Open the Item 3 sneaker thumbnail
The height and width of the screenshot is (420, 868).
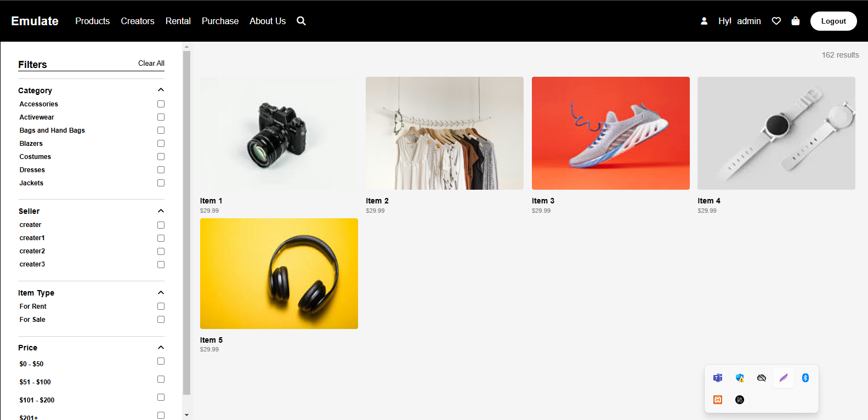pyautogui.click(x=610, y=133)
